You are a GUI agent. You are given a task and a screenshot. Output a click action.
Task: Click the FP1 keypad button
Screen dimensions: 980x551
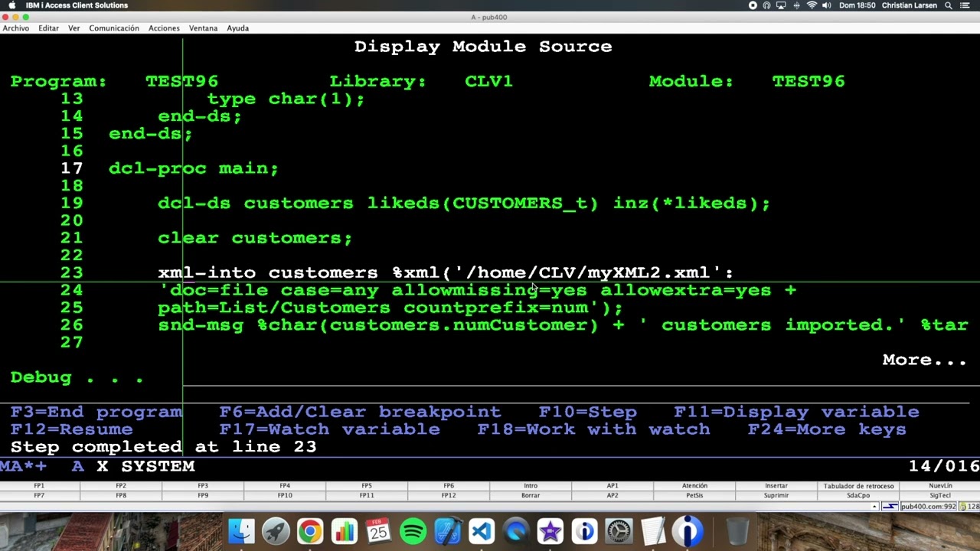[39, 485]
